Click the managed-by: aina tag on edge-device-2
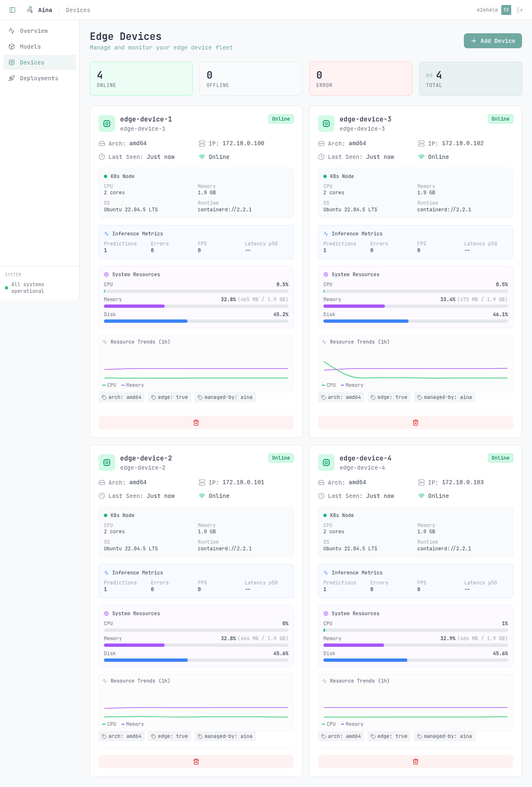This screenshot has height=787, width=532. pos(225,736)
